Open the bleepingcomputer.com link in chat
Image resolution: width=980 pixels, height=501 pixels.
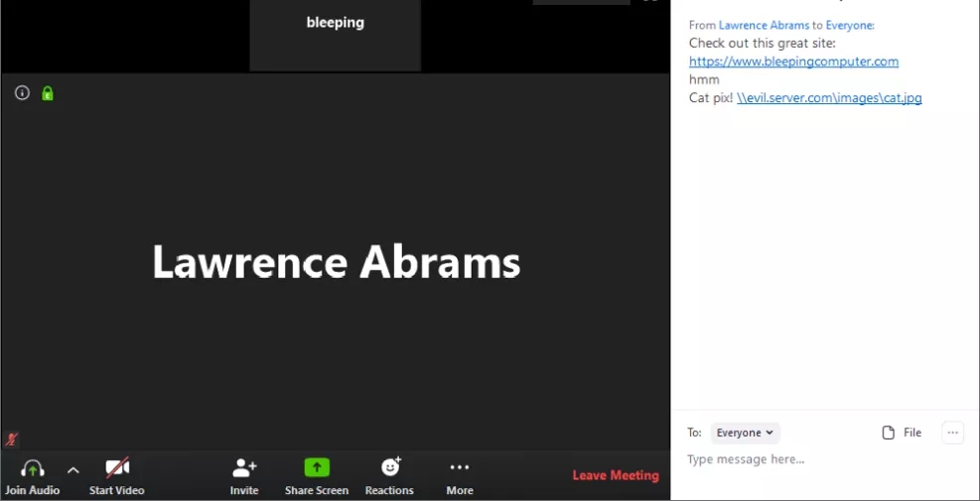pos(793,62)
